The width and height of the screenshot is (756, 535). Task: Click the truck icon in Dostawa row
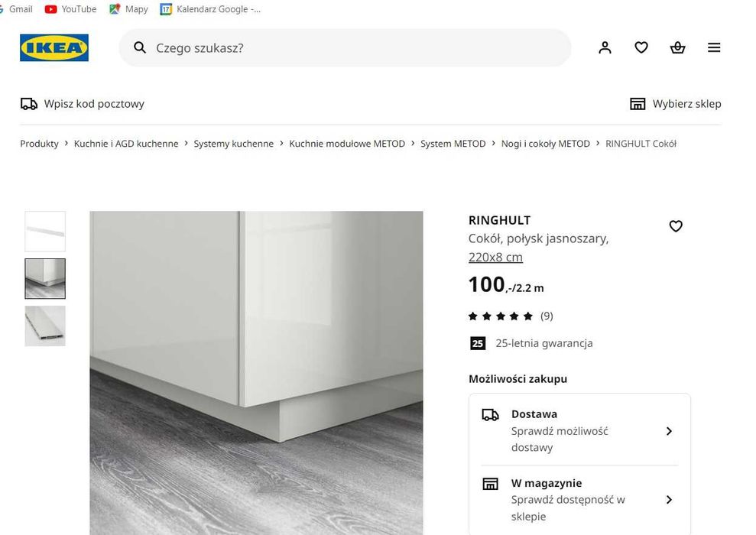click(490, 414)
